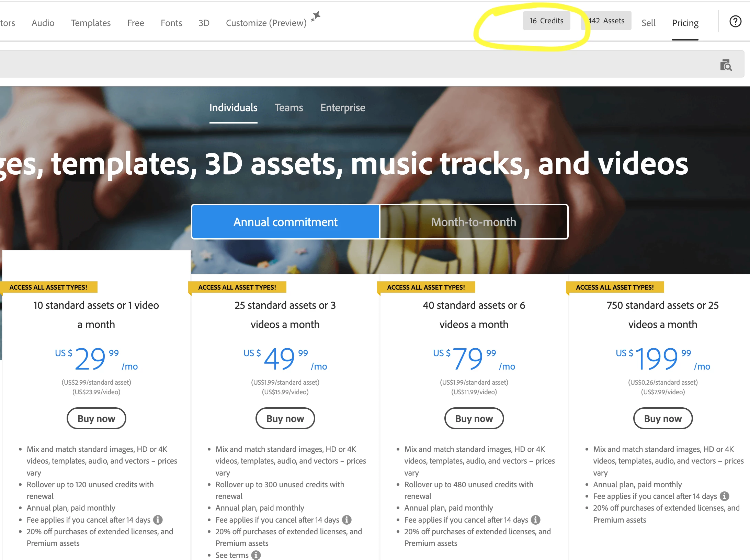Open the Templates menu item
This screenshot has height=560, width=750.
coord(91,23)
